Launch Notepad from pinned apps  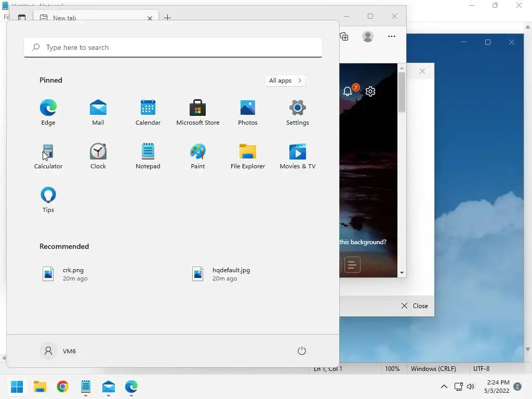[x=148, y=156]
